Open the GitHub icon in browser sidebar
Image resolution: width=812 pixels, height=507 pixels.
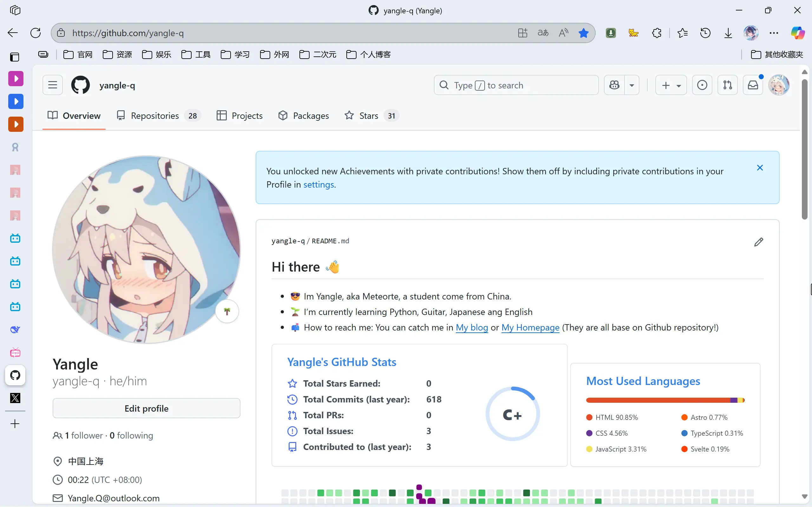pyautogui.click(x=15, y=375)
